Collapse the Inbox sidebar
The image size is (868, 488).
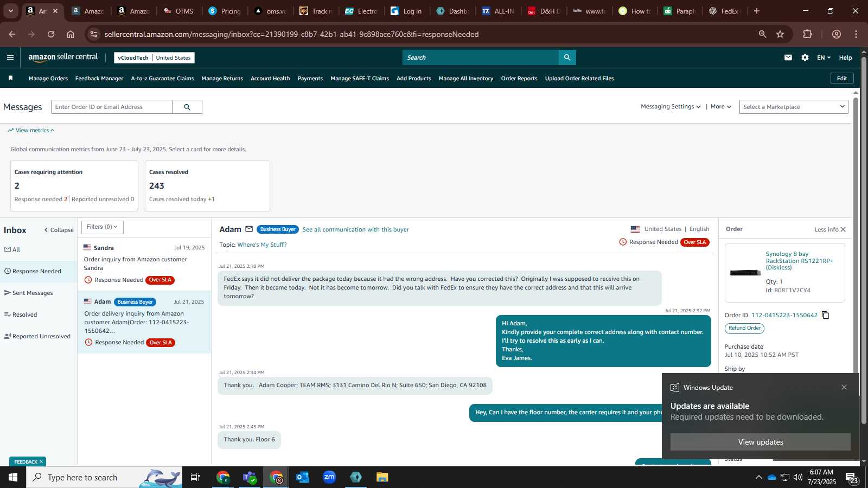[59, 230]
